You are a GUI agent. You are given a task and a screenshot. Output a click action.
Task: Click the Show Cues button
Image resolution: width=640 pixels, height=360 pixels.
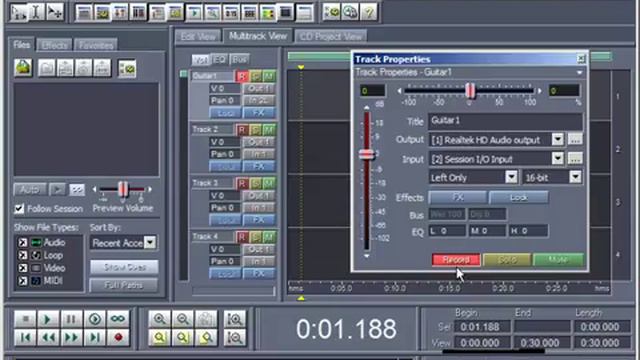pyautogui.click(x=124, y=267)
